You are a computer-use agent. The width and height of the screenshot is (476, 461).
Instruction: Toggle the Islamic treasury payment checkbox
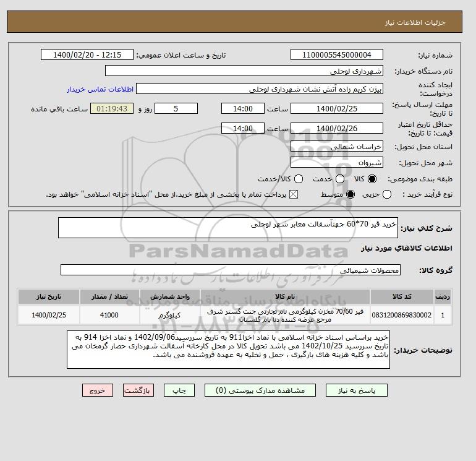(x=294, y=194)
